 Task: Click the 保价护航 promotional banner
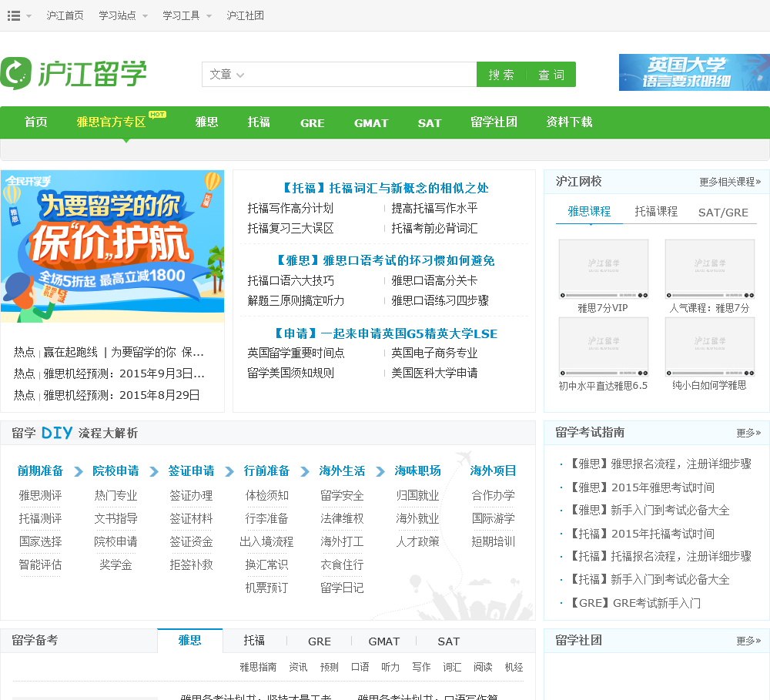click(x=112, y=246)
